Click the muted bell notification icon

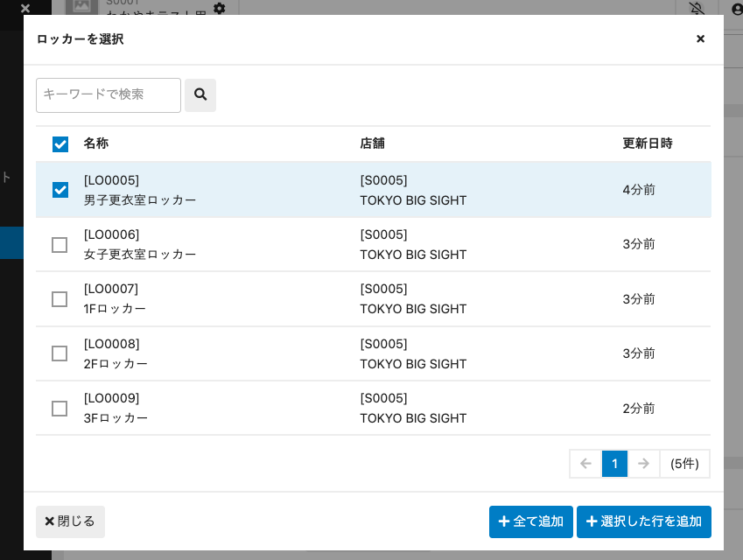(x=697, y=8)
